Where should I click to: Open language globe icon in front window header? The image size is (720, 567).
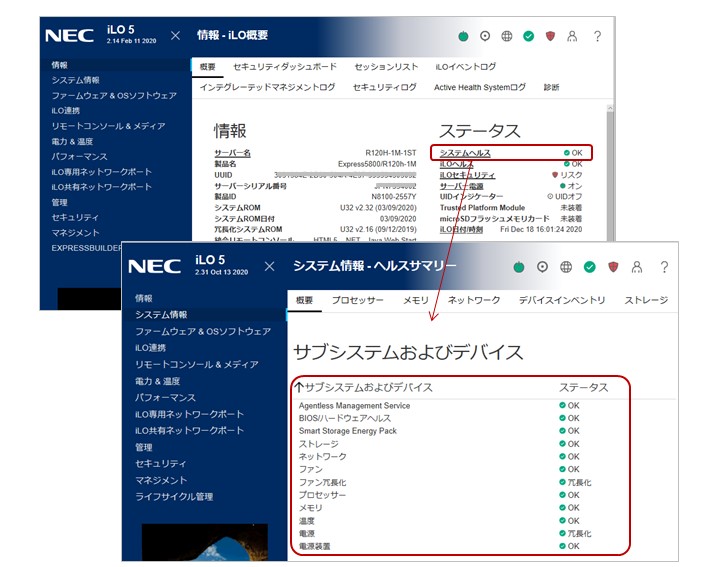tap(566, 267)
